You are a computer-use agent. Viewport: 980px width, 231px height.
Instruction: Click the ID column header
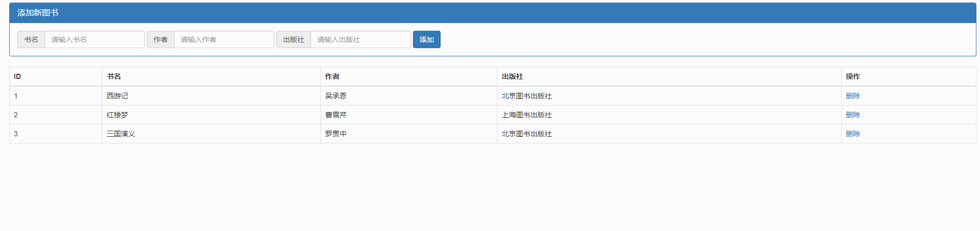[x=56, y=76]
